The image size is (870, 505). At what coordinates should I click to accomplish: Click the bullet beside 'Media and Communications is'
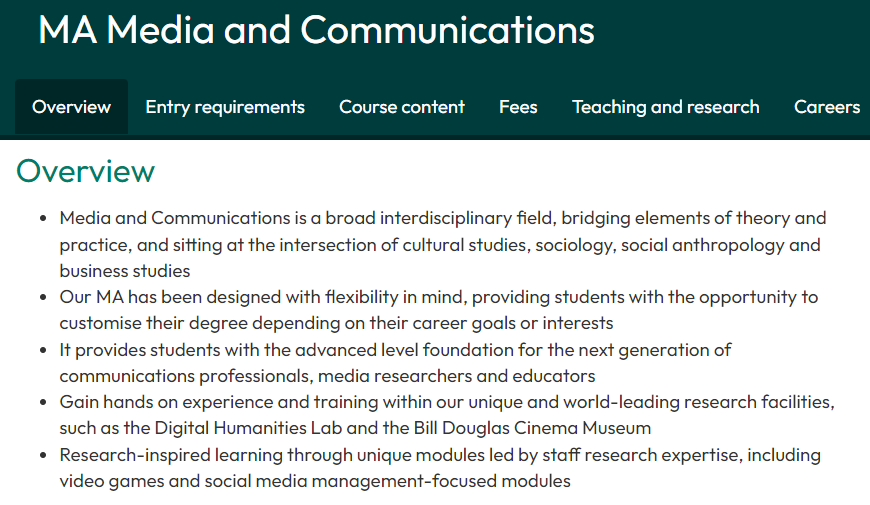[x=43, y=219]
